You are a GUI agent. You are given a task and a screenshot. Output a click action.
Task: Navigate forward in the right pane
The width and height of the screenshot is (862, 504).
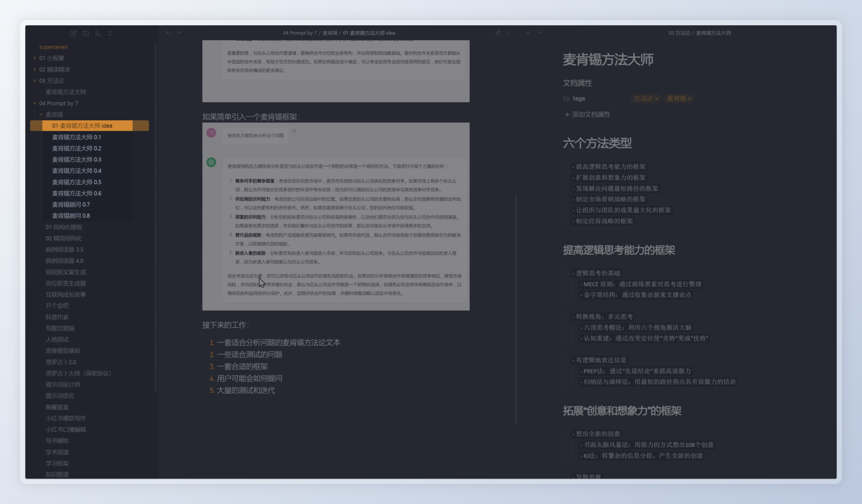[539, 33]
